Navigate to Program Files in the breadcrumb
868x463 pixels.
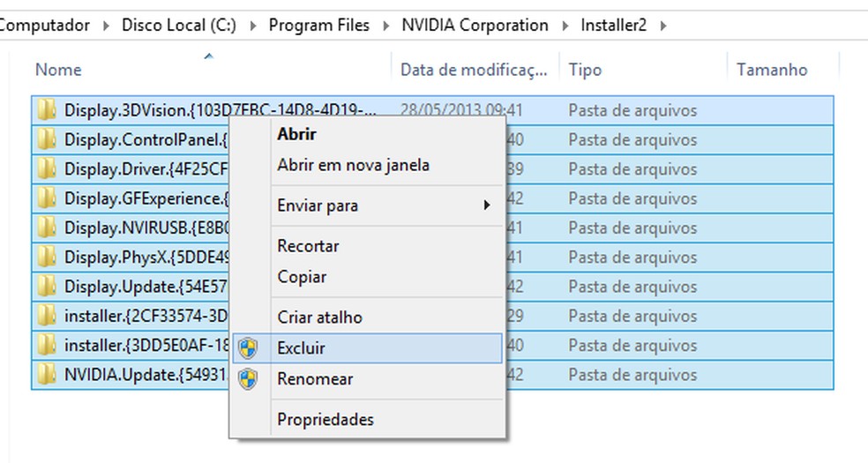pos(319,25)
